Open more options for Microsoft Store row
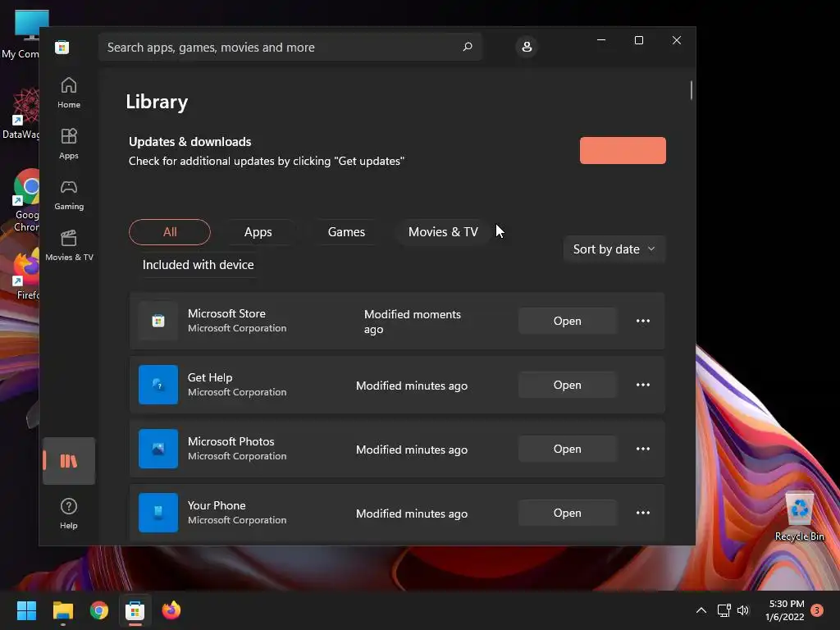Image resolution: width=840 pixels, height=630 pixels. 643,321
